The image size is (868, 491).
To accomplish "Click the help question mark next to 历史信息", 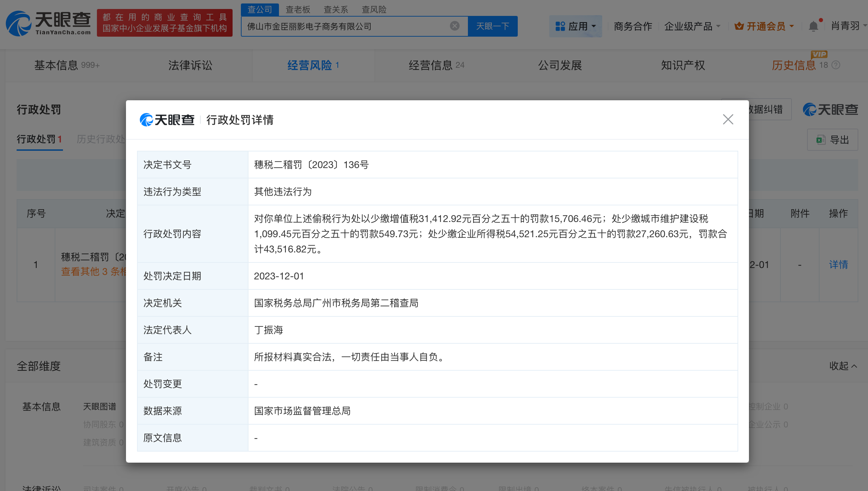I will click(x=836, y=65).
